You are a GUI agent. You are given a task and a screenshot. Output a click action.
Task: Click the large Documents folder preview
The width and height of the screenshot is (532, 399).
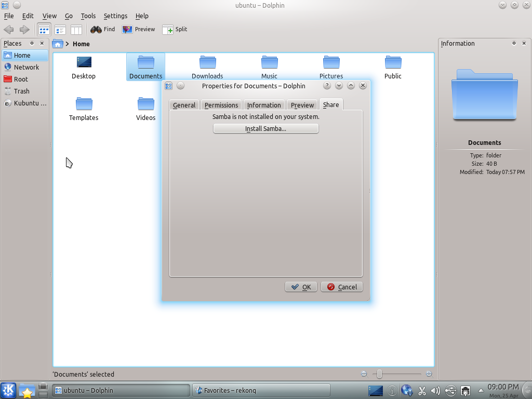485,95
